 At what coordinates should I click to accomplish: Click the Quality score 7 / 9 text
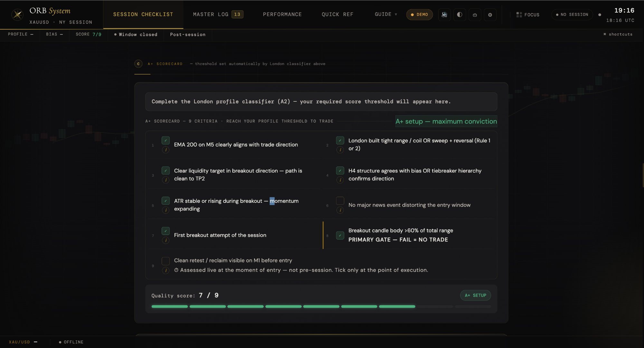[185, 296]
